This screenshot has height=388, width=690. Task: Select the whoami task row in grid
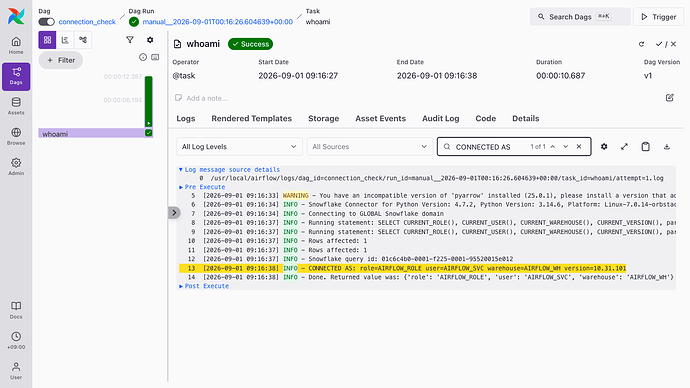pos(95,133)
